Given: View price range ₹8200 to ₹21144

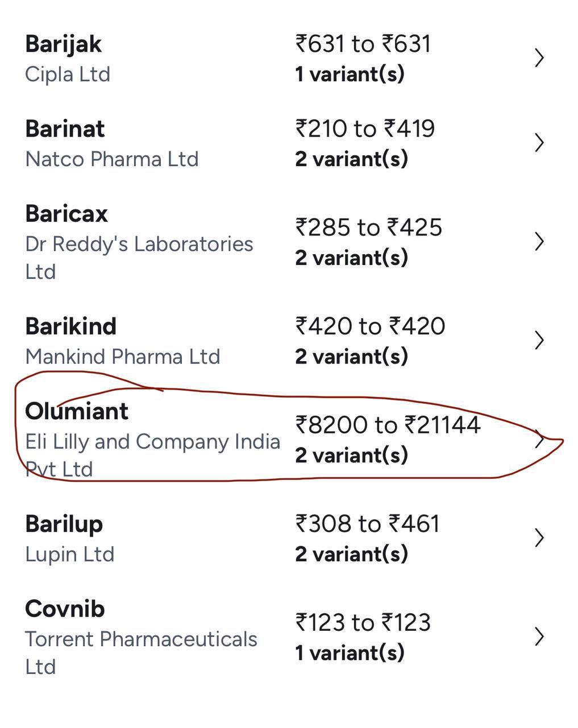Looking at the screenshot, I should (x=388, y=425).
